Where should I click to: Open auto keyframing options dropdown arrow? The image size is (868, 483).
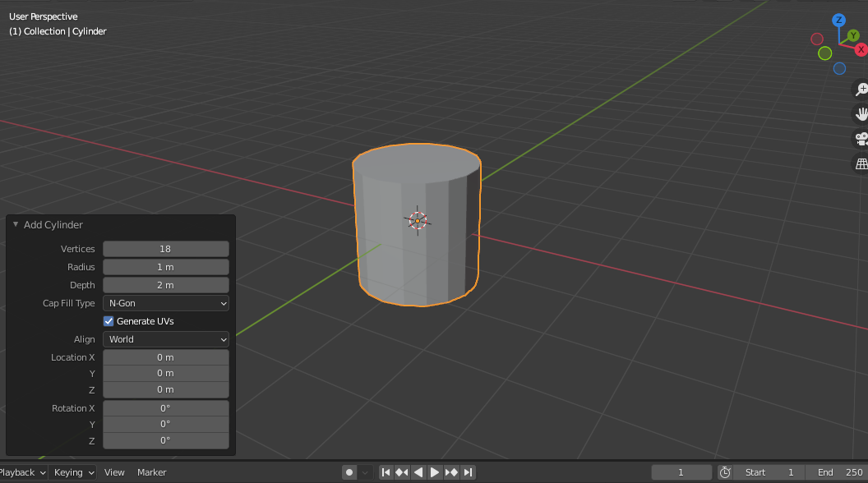(365, 472)
